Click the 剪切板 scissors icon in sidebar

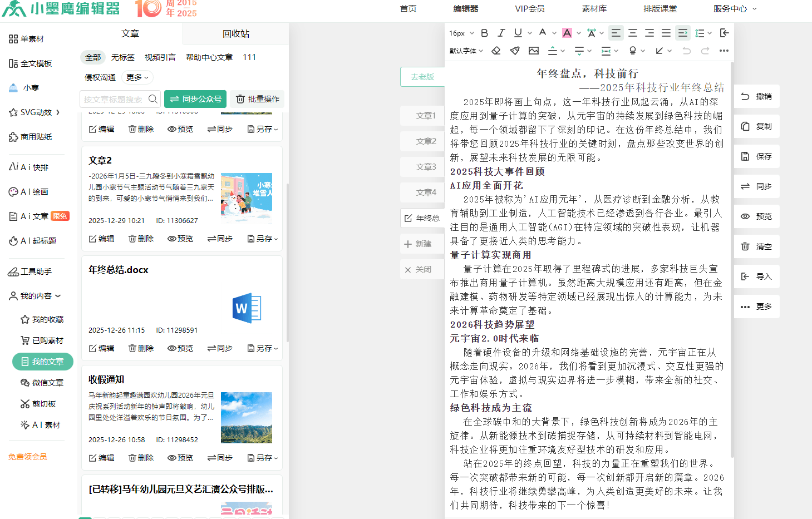pos(24,404)
